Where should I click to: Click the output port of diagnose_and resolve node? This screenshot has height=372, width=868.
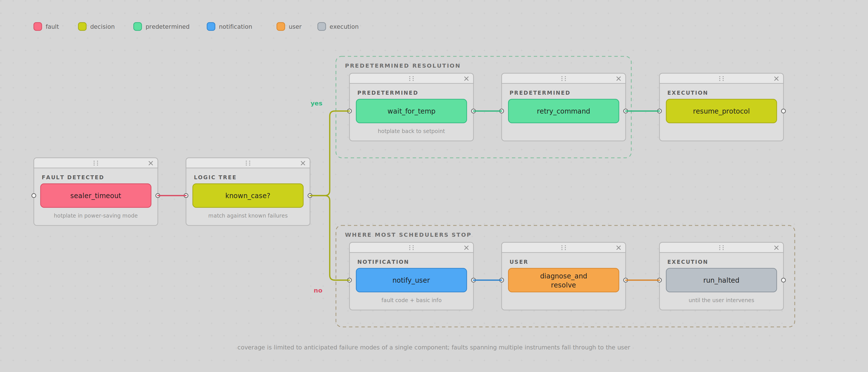[x=626, y=280]
